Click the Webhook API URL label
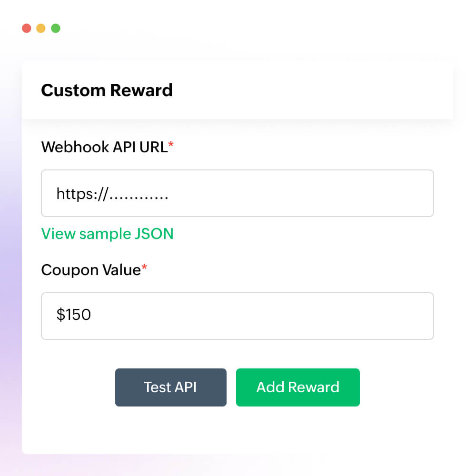 click(x=104, y=148)
